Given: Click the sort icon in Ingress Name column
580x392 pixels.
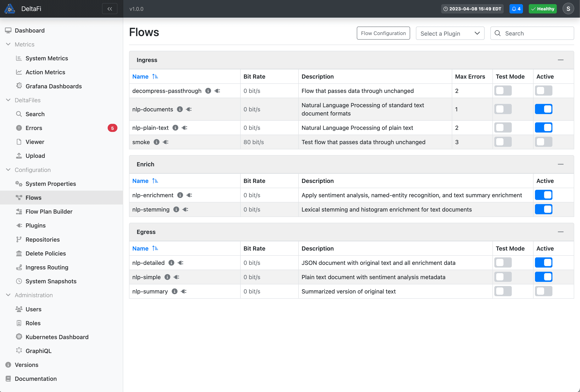Looking at the screenshot, I should tap(155, 77).
